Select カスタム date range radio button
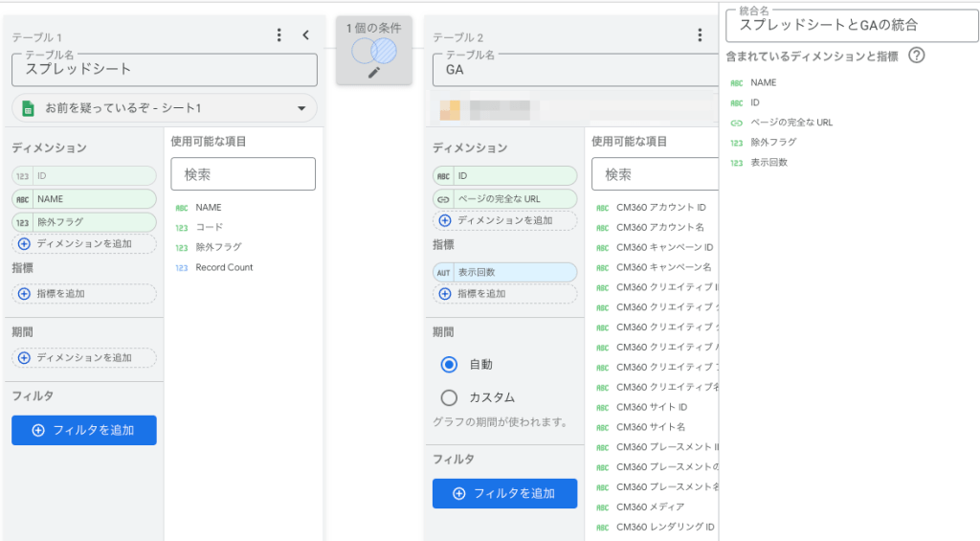Image resolution: width=980 pixels, height=541 pixels. (449, 397)
